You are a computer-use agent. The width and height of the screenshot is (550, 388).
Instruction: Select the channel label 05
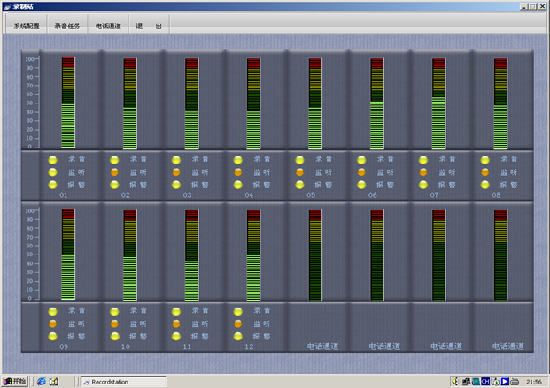[x=310, y=195]
